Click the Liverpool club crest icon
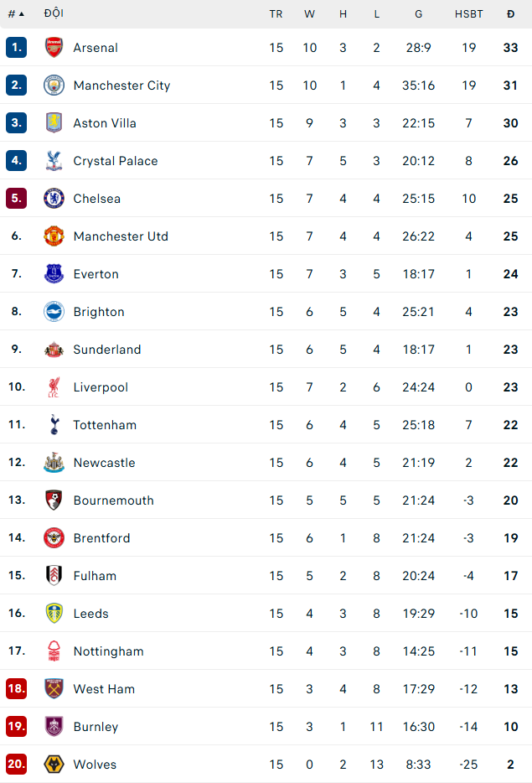Image resolution: width=532 pixels, height=783 pixels. point(54,387)
